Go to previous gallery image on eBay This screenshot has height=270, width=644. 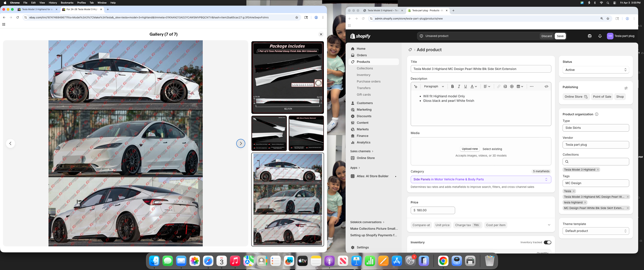(10, 143)
